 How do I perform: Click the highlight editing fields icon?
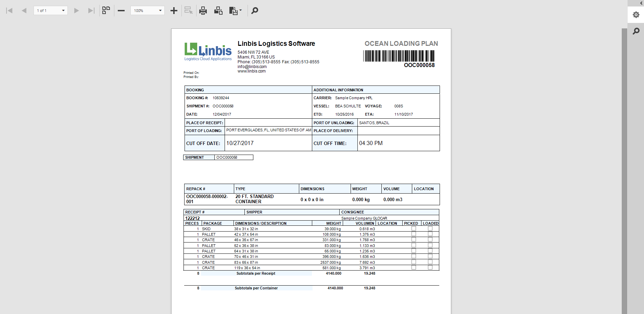coord(189,11)
